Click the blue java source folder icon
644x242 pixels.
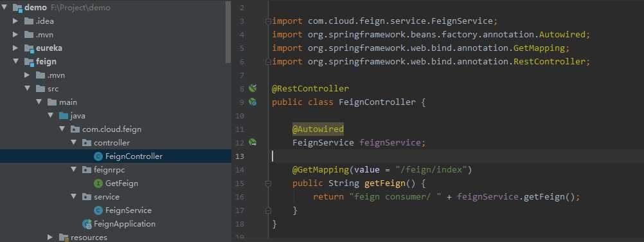coord(63,116)
